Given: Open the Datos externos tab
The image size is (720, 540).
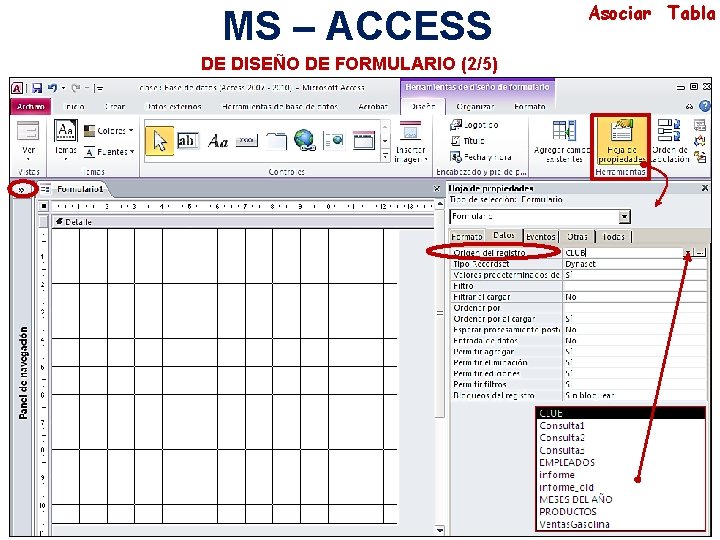Looking at the screenshot, I should (174, 107).
